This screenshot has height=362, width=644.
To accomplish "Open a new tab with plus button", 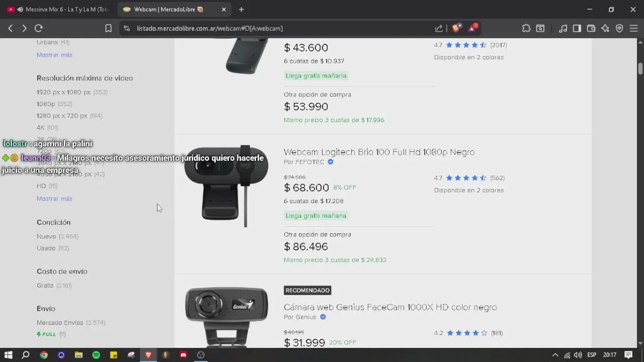I will click(242, 9).
